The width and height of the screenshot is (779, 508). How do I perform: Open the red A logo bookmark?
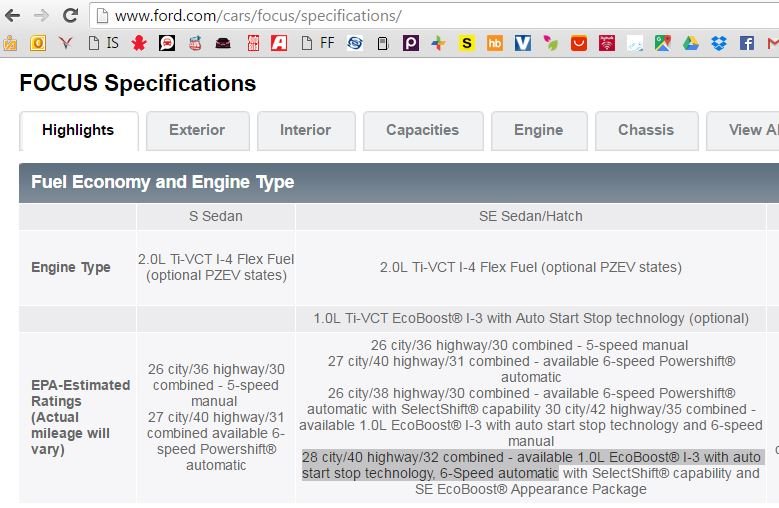[279, 43]
